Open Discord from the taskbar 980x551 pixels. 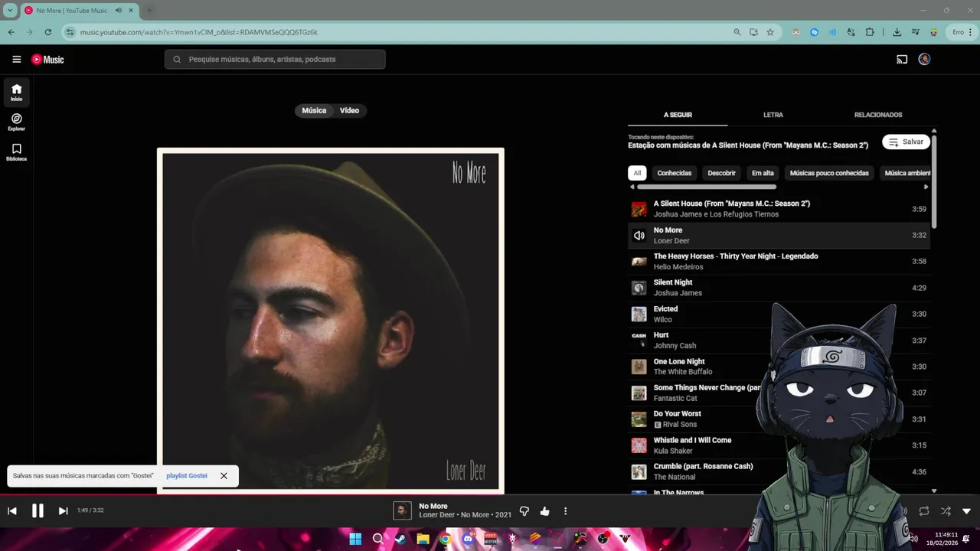coord(468,539)
